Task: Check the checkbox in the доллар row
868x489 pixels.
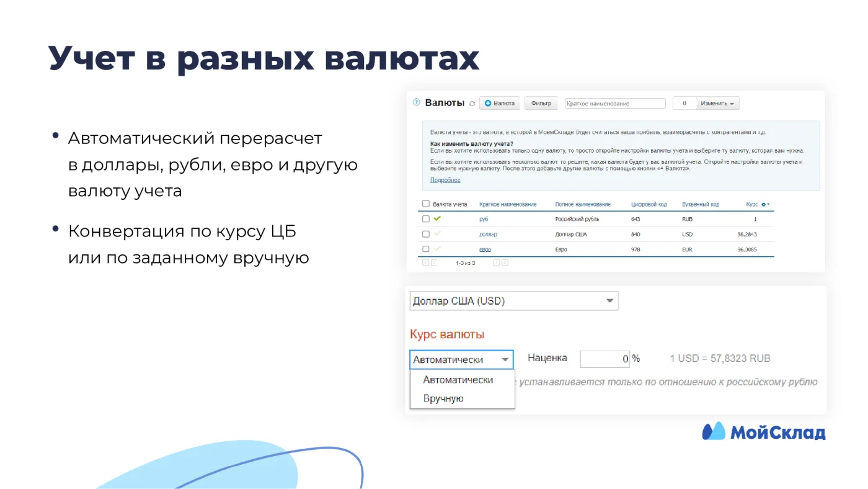Action: pos(425,234)
